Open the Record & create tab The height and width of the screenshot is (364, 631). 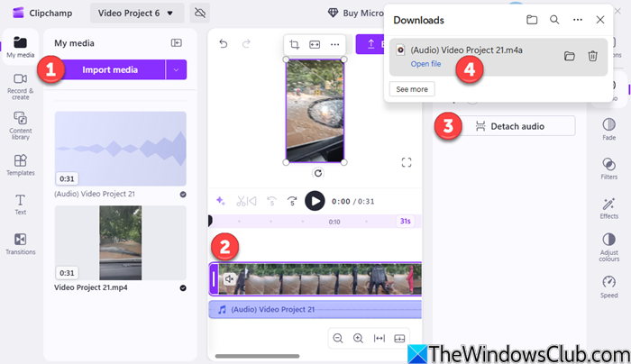point(20,86)
